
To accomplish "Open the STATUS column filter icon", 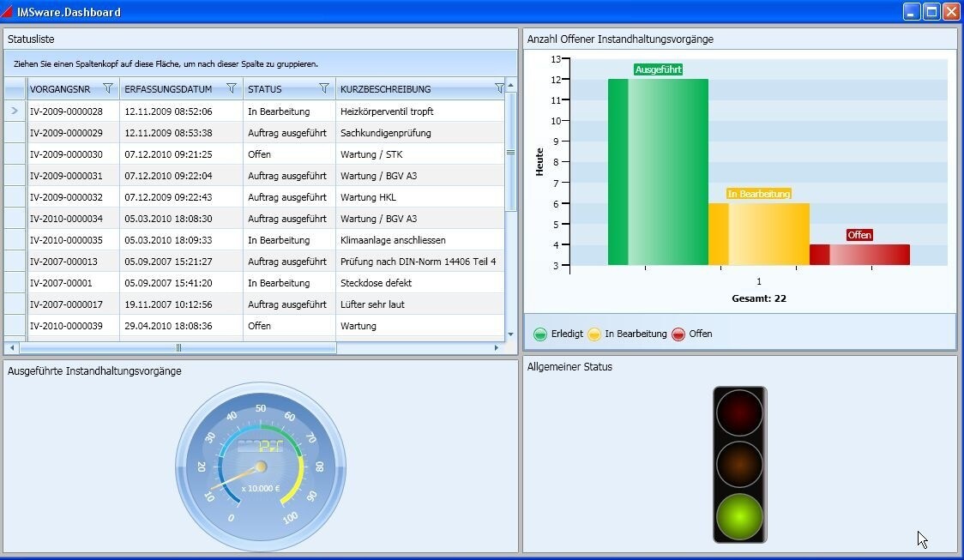I will coord(324,88).
